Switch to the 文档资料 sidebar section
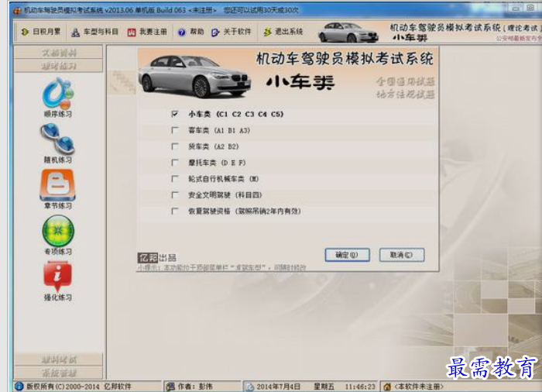Viewport: 542px width, 392px height. point(58,53)
